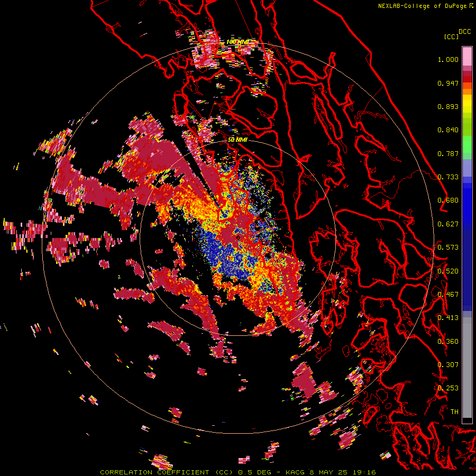
Task: Click the 0.627 value on the color scale
Action: pos(448,224)
